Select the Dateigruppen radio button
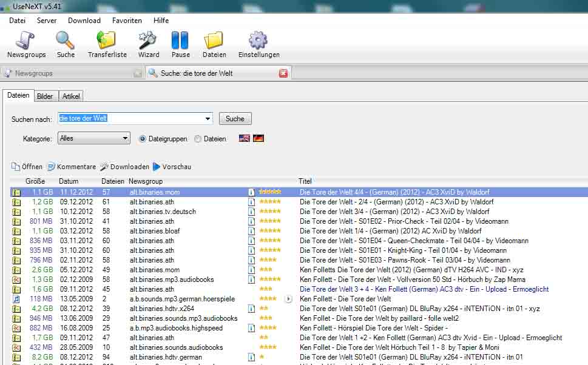Image resolution: width=588 pixels, height=365 pixels. (x=143, y=139)
